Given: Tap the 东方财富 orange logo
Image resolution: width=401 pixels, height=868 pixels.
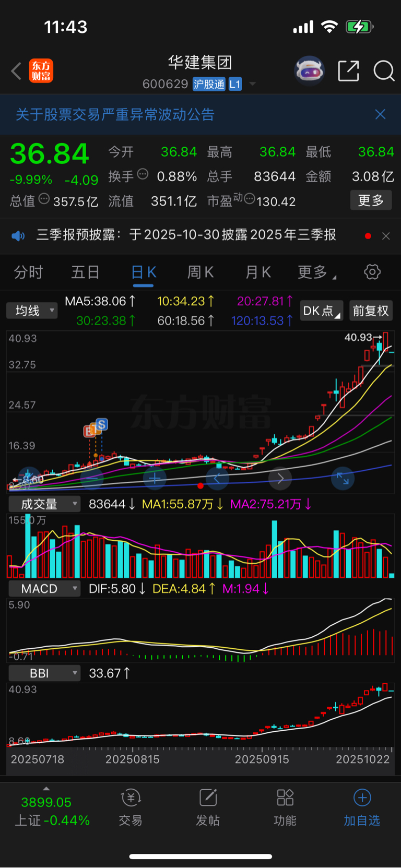Looking at the screenshot, I should (41, 71).
